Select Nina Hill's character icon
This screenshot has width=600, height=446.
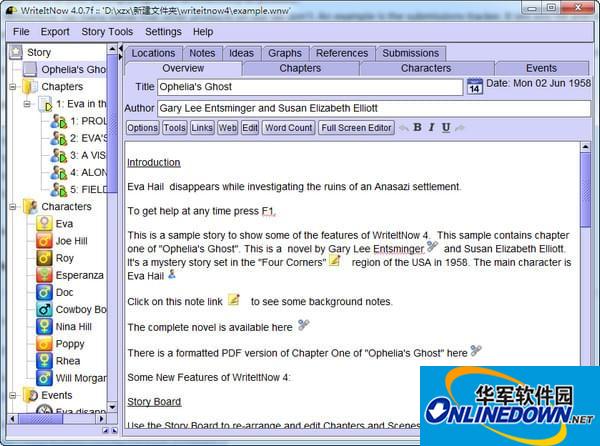[44, 327]
